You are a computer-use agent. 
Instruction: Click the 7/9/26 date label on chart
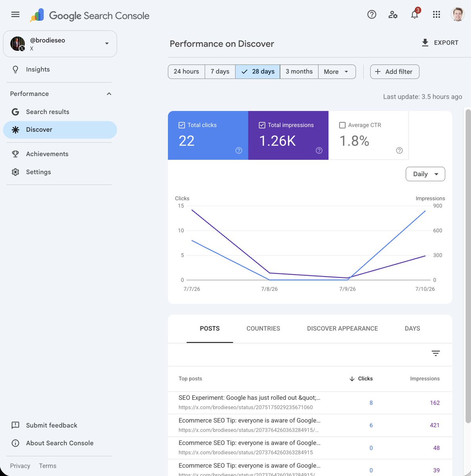(348, 289)
